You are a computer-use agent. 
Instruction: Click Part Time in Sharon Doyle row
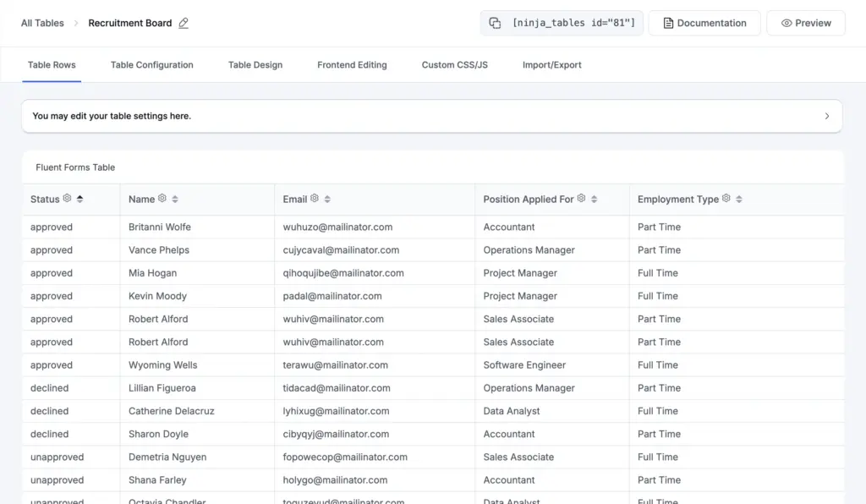point(659,434)
